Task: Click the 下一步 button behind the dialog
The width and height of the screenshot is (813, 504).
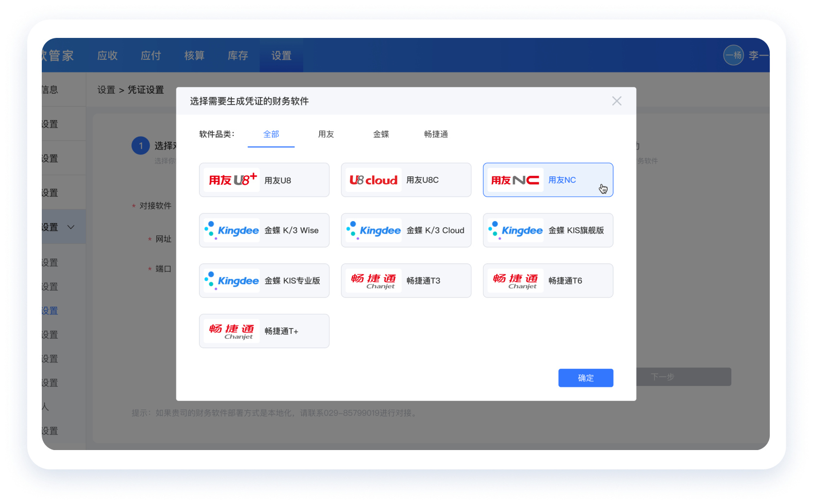Action: coord(684,377)
